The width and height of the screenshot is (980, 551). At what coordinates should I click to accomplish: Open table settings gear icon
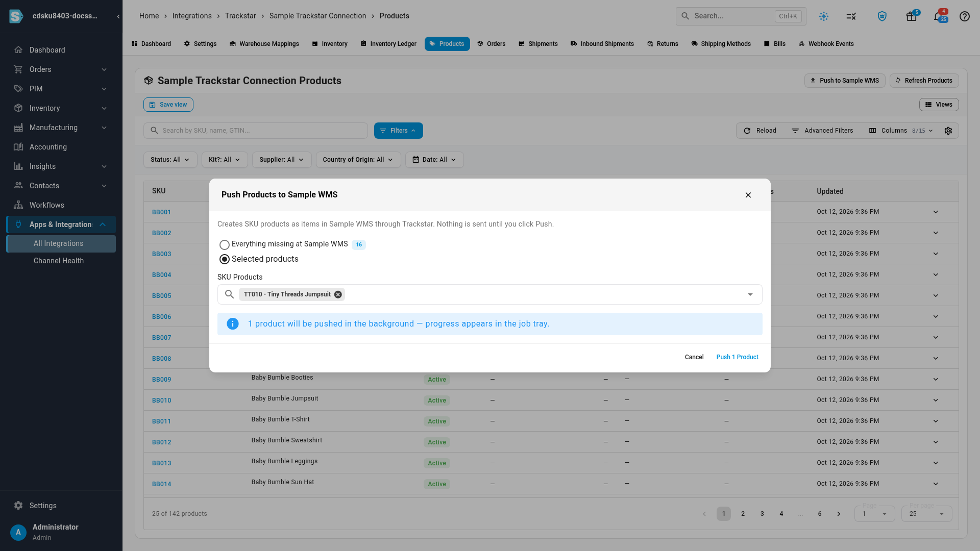pos(948,131)
